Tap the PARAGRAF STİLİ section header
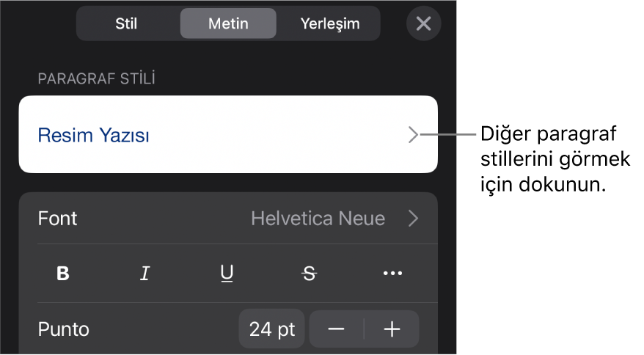The width and height of the screenshot is (644, 355). [x=97, y=78]
